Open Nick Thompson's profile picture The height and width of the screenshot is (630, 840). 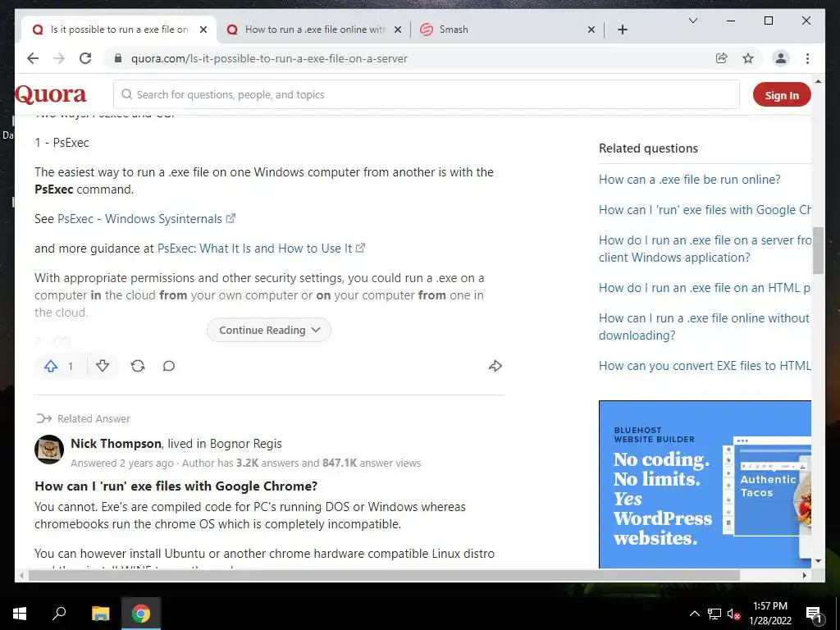(x=49, y=450)
